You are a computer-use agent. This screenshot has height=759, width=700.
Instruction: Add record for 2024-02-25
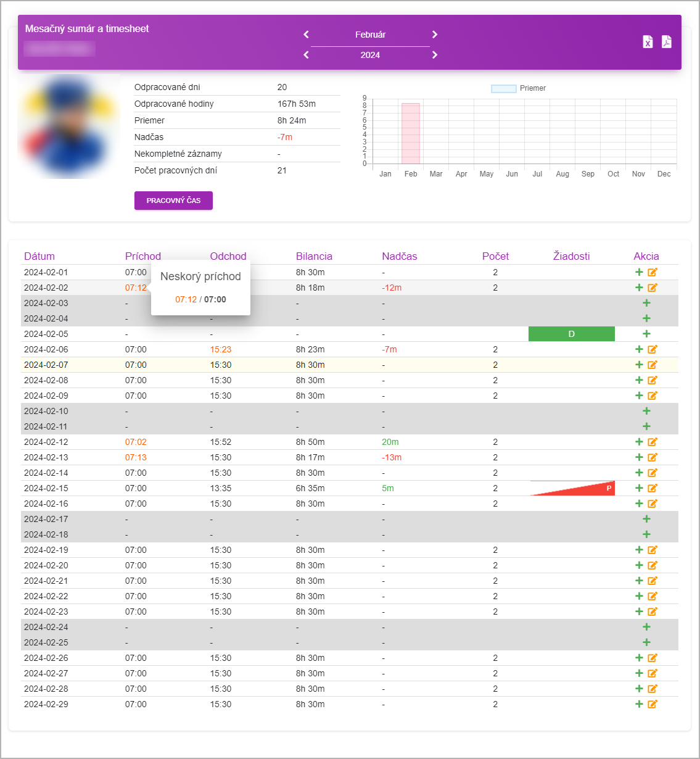click(x=646, y=642)
